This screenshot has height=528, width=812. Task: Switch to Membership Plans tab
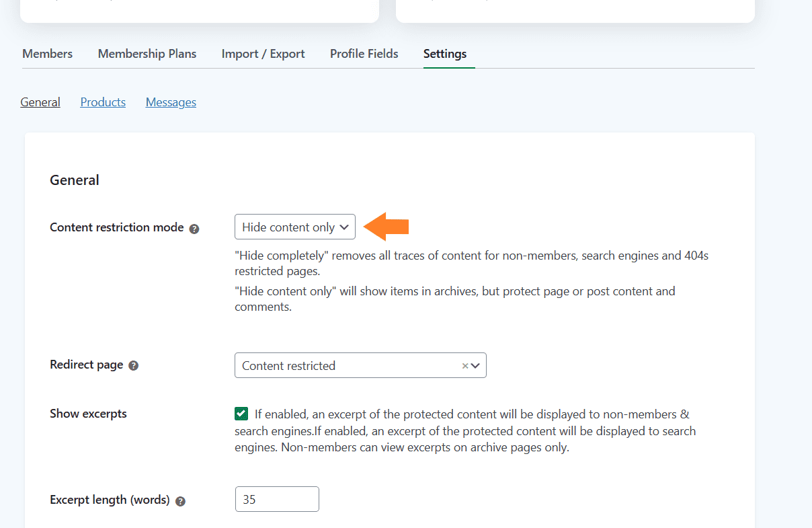pyautogui.click(x=147, y=54)
